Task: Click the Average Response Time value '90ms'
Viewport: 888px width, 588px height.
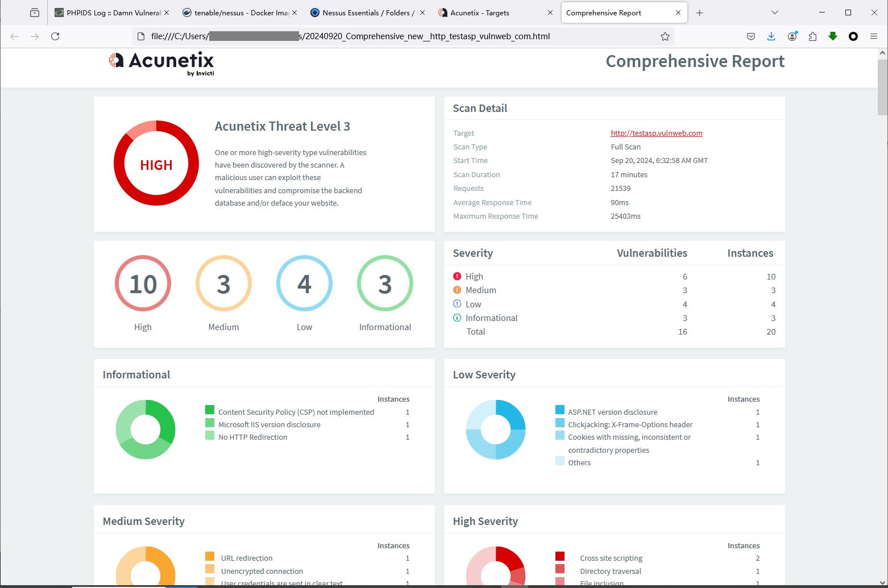Action: 620,202
